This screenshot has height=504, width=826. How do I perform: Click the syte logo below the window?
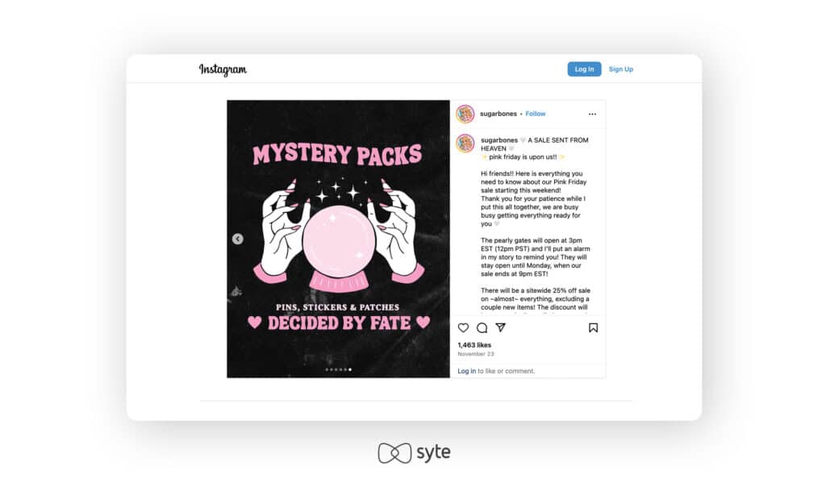pos(414,453)
